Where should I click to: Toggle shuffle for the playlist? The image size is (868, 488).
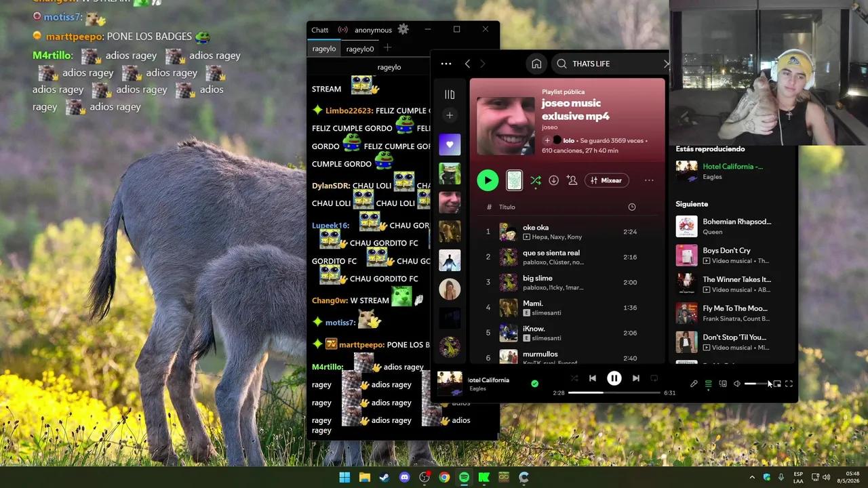536,180
